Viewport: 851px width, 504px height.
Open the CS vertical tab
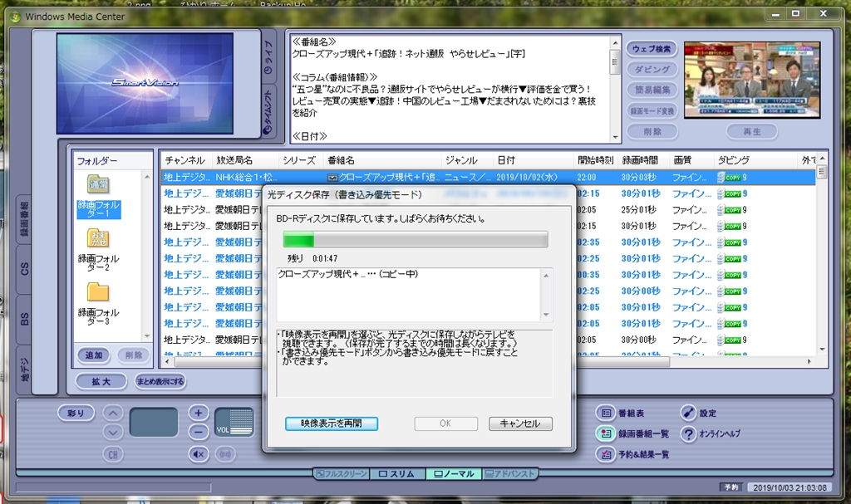click(x=24, y=269)
